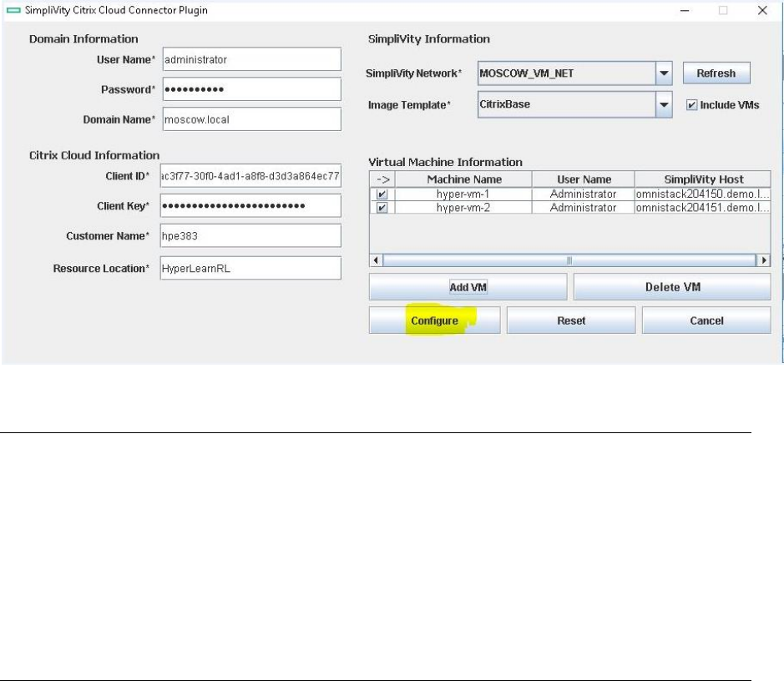This screenshot has width=784, height=681.
Task: Click the User Name column header
Action: (584, 179)
